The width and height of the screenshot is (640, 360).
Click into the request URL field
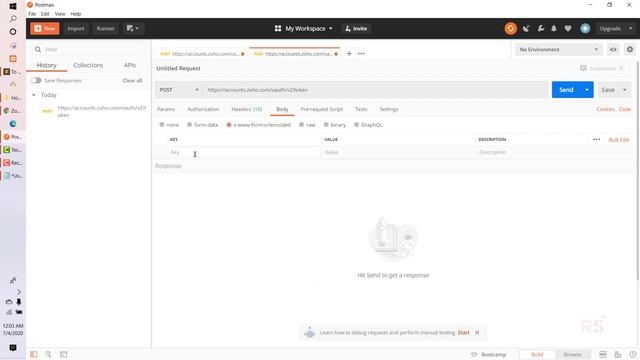coord(376,90)
